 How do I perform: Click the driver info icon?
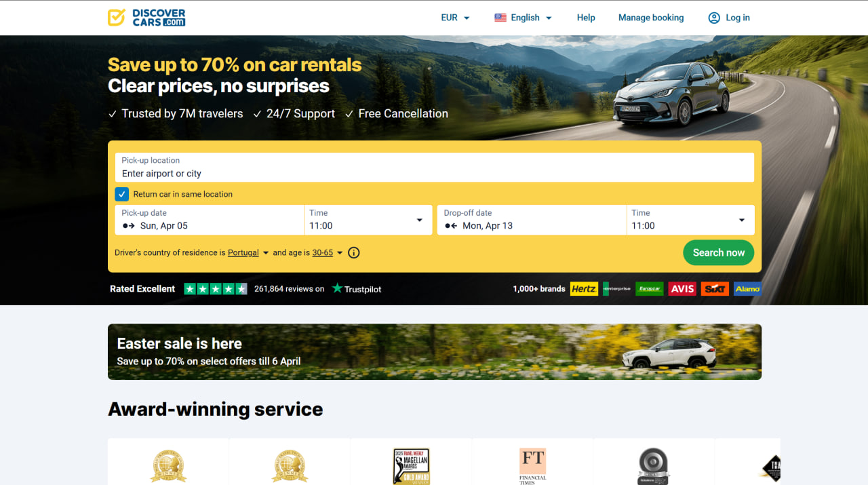tap(354, 252)
